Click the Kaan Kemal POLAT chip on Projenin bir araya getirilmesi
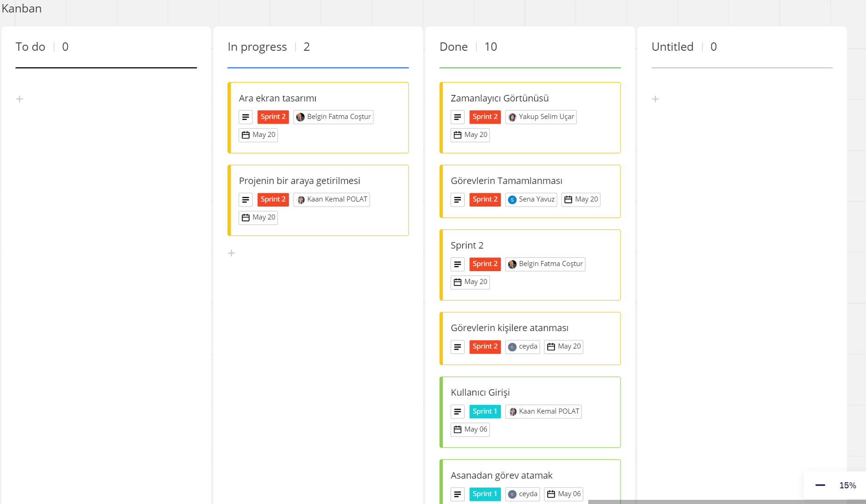This screenshot has width=866, height=504. coord(331,199)
